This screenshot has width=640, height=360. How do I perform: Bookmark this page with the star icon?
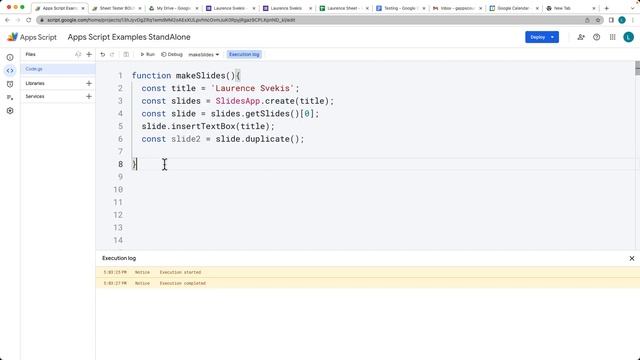pyautogui.click(x=598, y=20)
